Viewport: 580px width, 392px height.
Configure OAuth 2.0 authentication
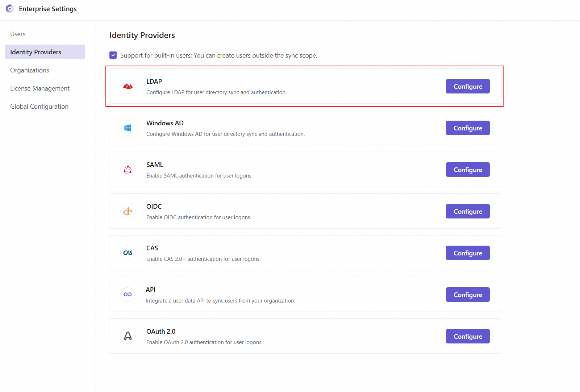coord(467,337)
